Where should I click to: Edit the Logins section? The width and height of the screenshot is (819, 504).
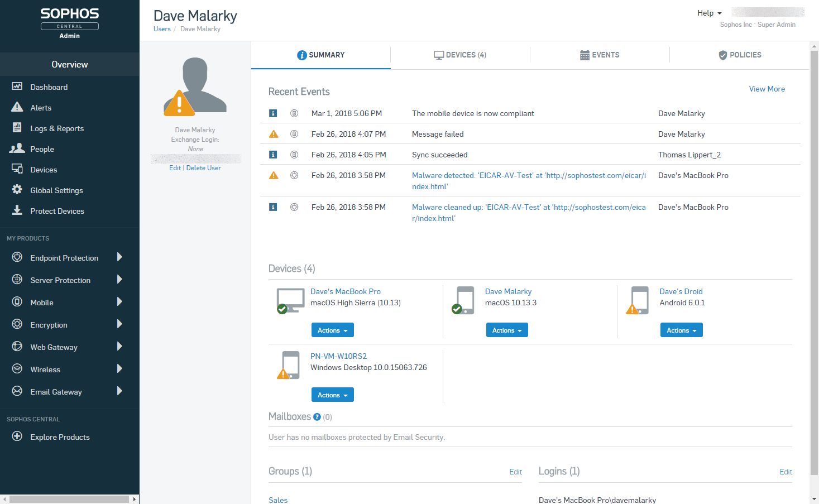[786, 472]
